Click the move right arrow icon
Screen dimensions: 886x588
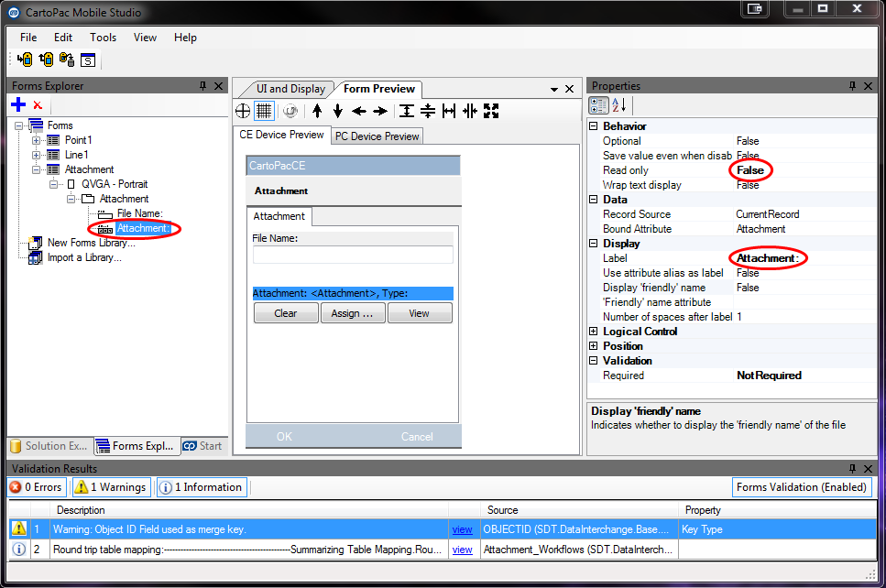point(380,111)
